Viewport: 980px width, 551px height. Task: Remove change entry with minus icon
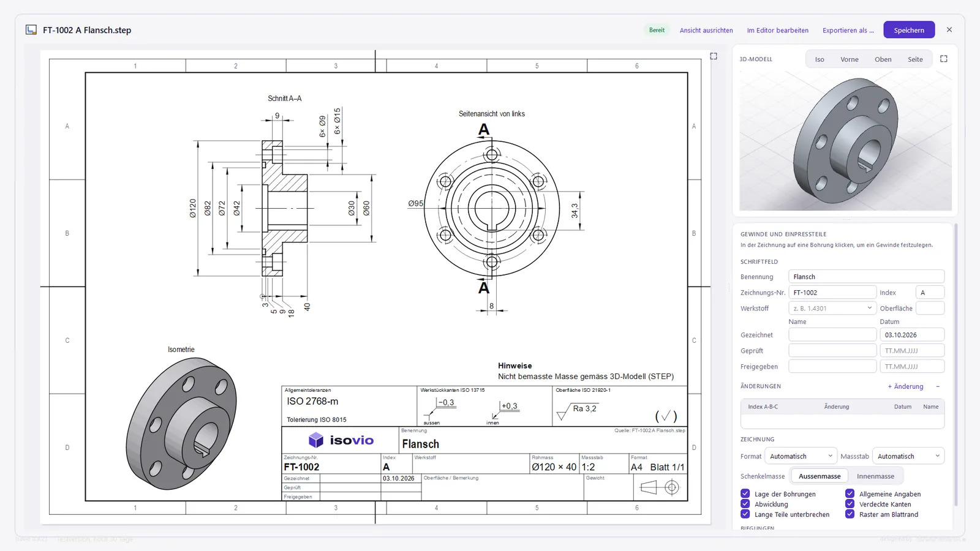click(x=938, y=386)
